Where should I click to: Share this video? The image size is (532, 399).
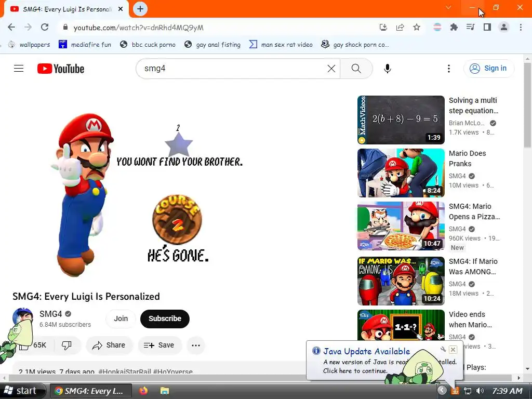pos(109,345)
